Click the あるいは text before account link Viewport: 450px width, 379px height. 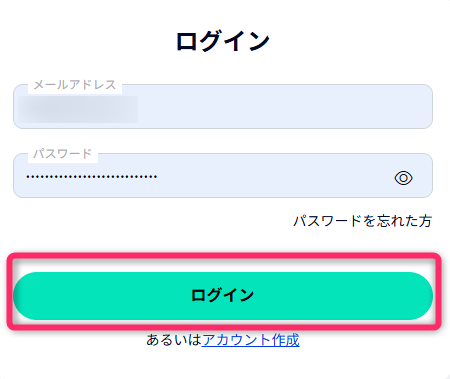pyautogui.click(x=174, y=340)
